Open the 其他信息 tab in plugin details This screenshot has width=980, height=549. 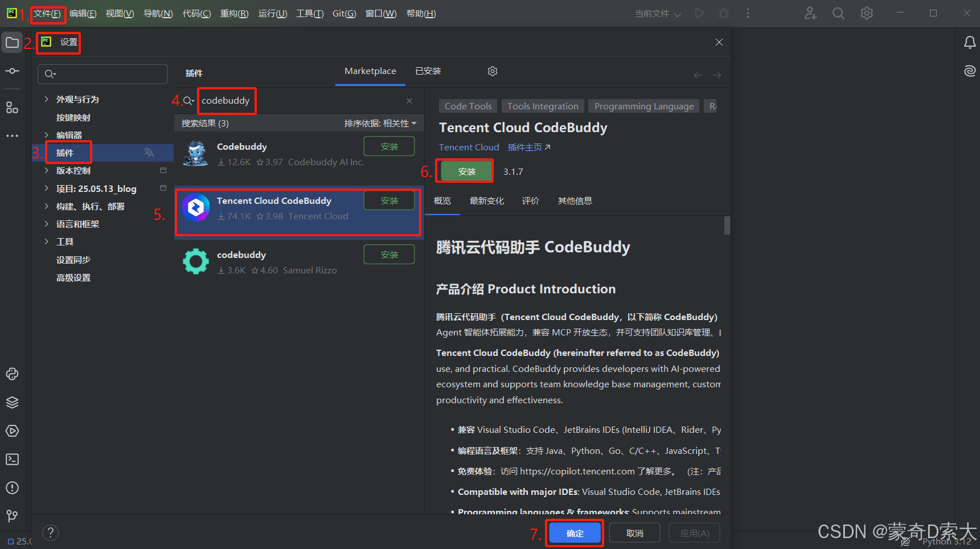(575, 201)
